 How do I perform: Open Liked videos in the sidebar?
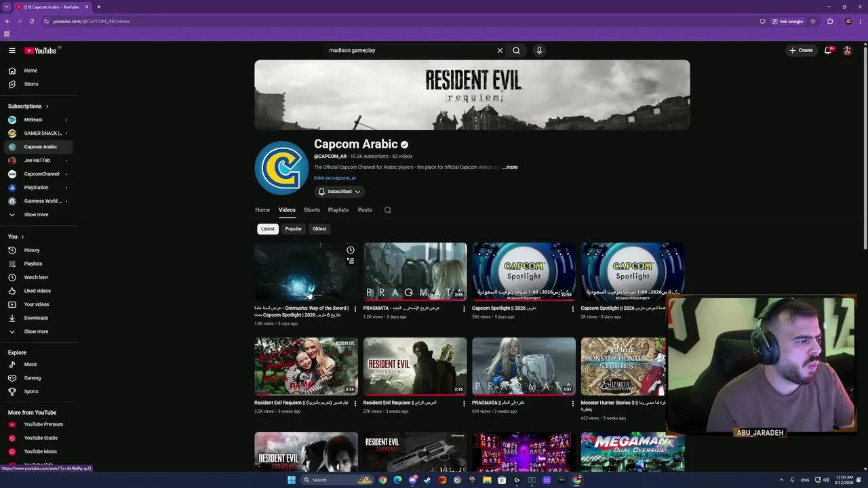coord(39,291)
